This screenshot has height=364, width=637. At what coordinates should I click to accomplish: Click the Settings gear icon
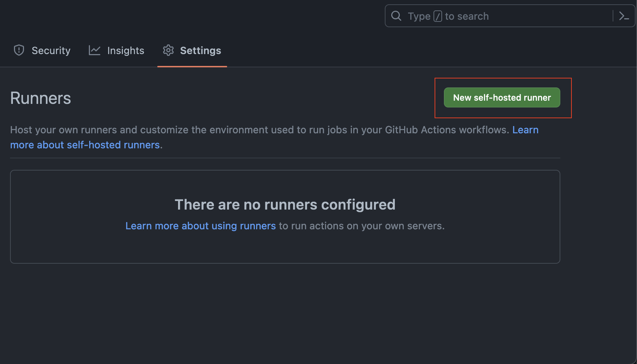(168, 51)
